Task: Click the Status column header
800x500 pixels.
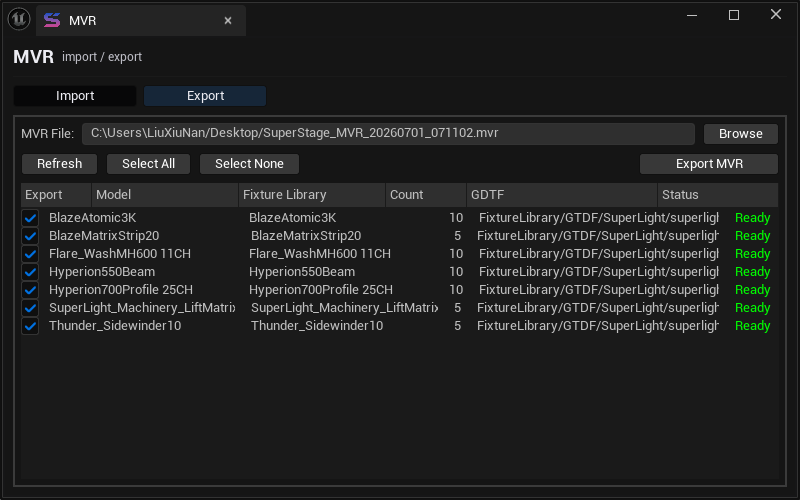Action: pyautogui.click(x=718, y=195)
